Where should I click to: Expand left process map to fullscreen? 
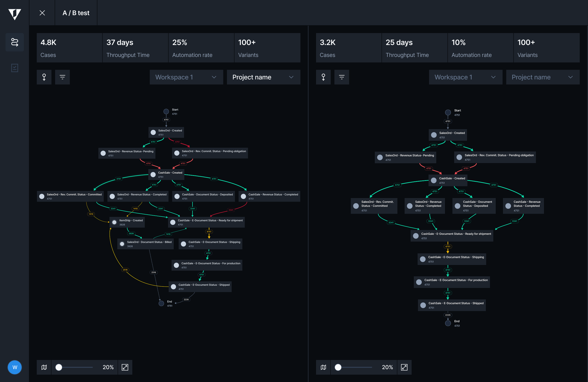125,367
